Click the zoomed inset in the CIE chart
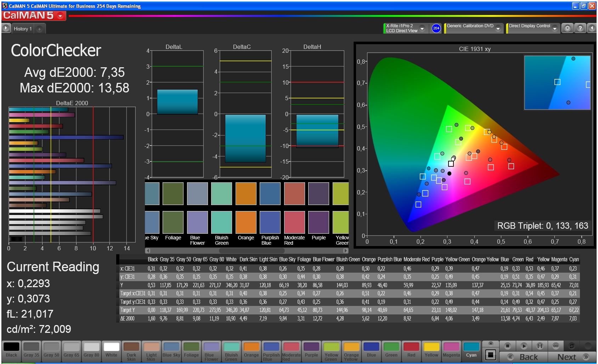Image resolution: width=598 pixels, height=364 pixels. [557, 83]
